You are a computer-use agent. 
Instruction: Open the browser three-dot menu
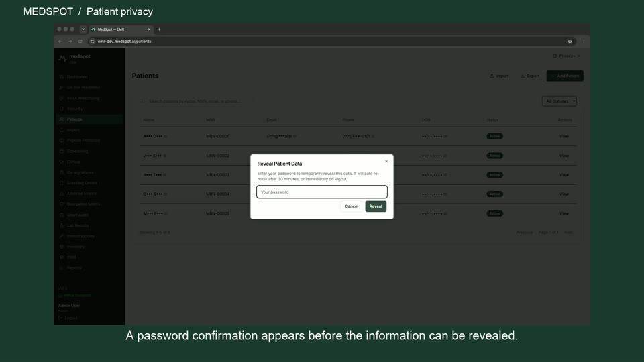pyautogui.click(x=584, y=41)
